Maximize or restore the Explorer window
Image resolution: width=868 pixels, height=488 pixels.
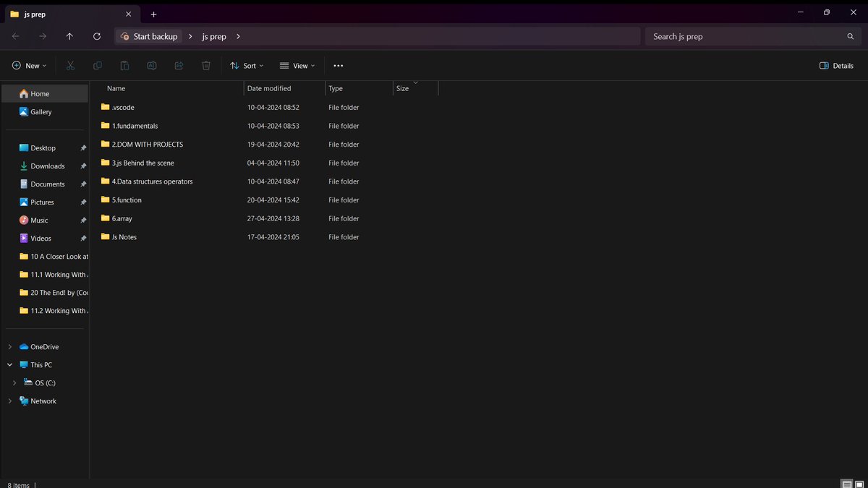[x=827, y=12]
